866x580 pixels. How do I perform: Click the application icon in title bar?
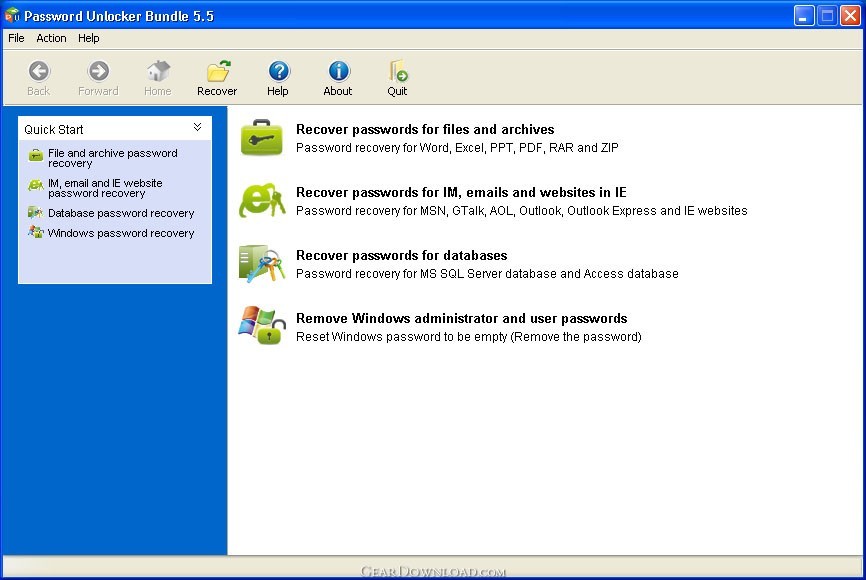click(12, 15)
